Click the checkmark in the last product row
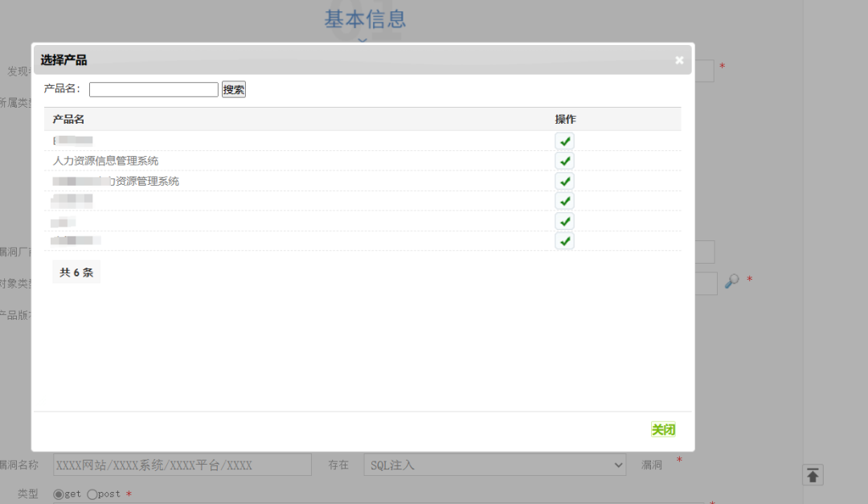 (564, 241)
